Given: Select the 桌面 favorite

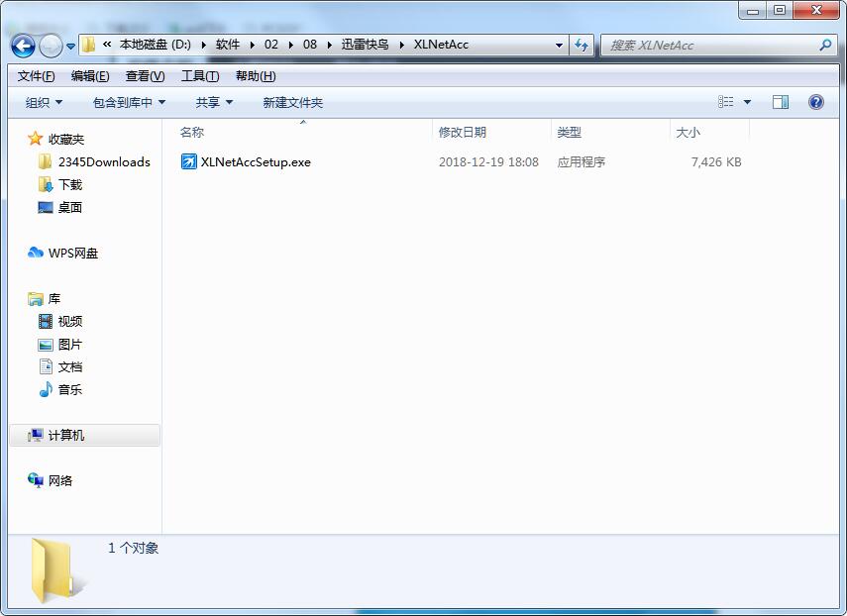Looking at the screenshot, I should tap(65, 207).
